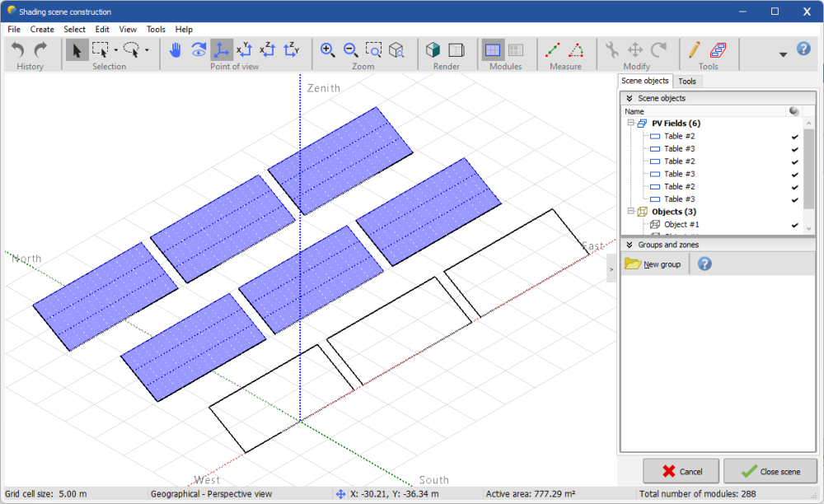Choose the distance measure tool
Viewport: 824px width, 504px height.
click(554, 50)
